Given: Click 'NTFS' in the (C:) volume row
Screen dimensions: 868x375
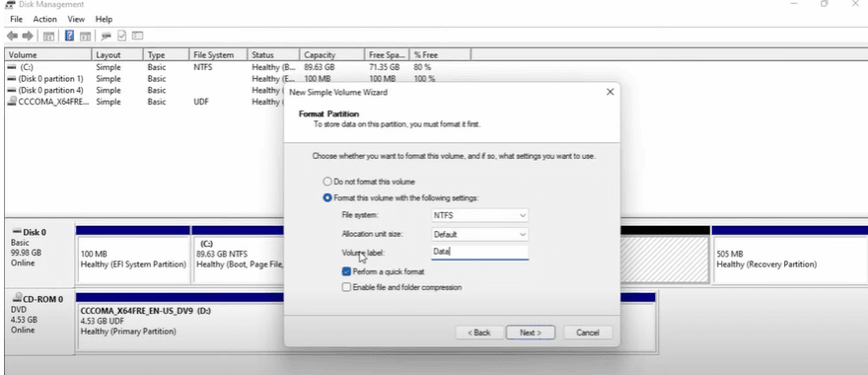Looking at the screenshot, I should point(202,67).
